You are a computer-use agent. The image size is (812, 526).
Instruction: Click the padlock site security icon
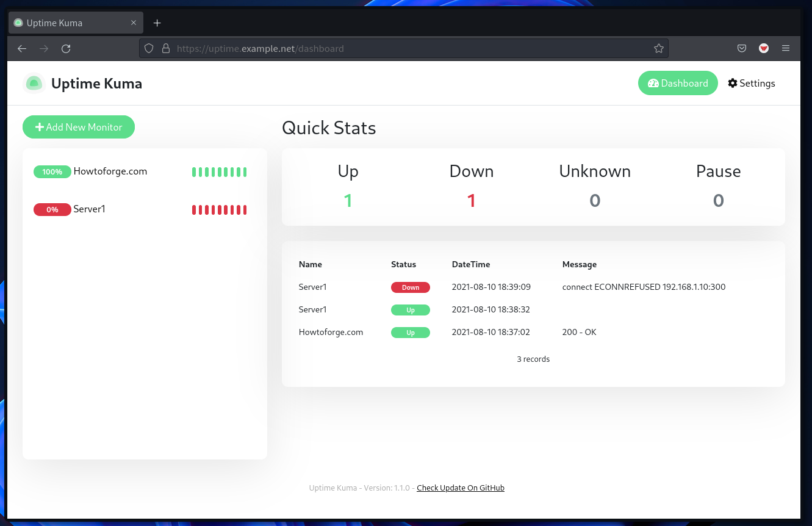pyautogui.click(x=165, y=48)
